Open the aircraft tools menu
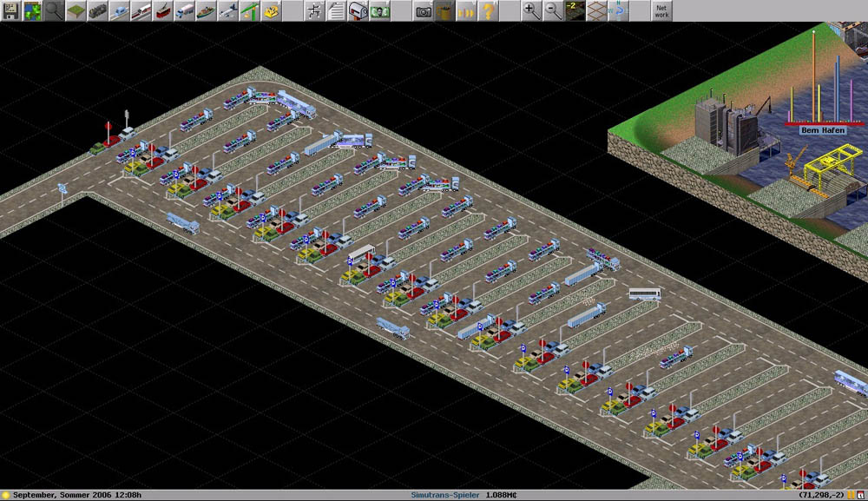This screenshot has height=501, width=868. [x=228, y=10]
